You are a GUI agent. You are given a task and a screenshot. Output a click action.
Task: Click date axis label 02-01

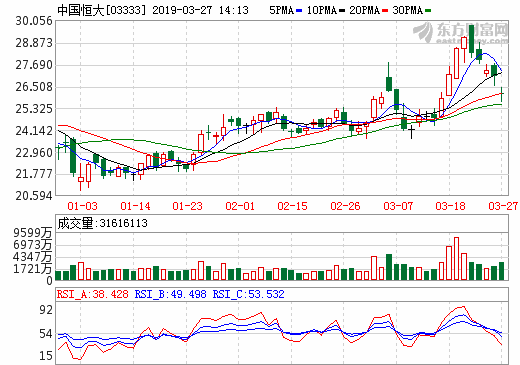pyautogui.click(x=240, y=206)
